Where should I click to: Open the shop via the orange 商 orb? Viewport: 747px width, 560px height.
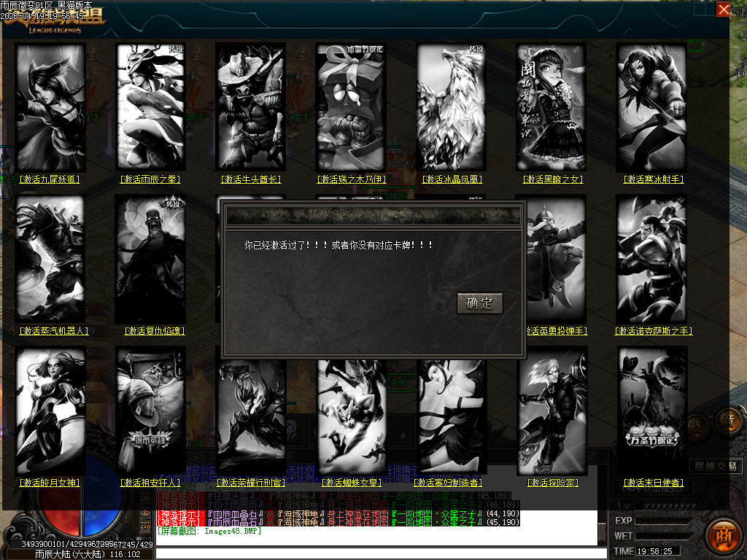pyautogui.click(x=727, y=537)
